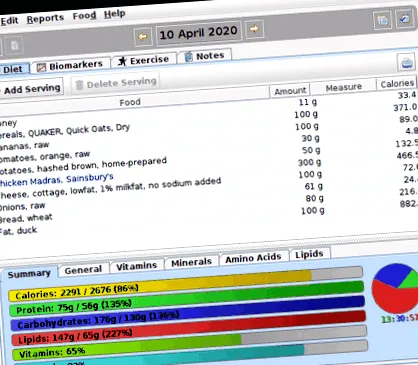The height and width of the screenshot is (365, 418).
Task: Switch to the Vitamins tab
Action: 136,266
